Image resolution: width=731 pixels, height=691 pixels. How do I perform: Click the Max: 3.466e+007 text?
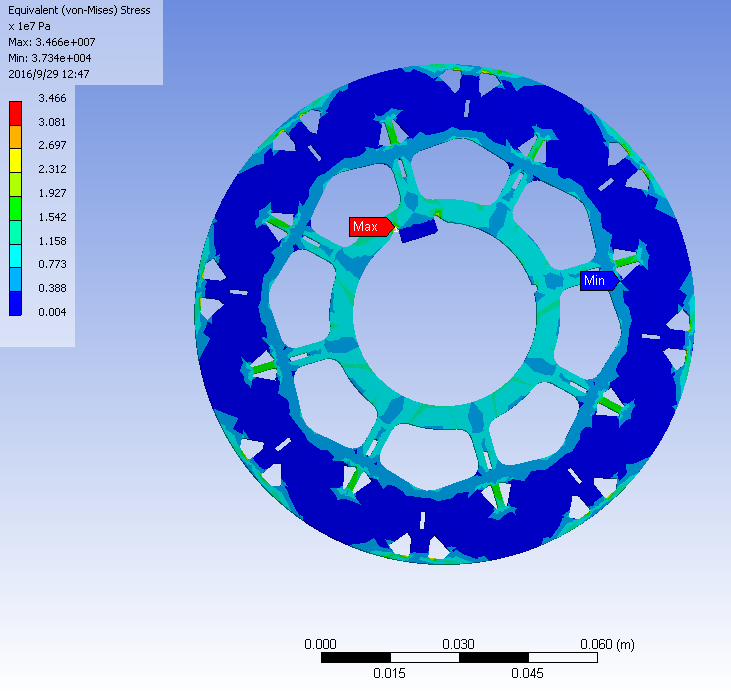(52, 42)
